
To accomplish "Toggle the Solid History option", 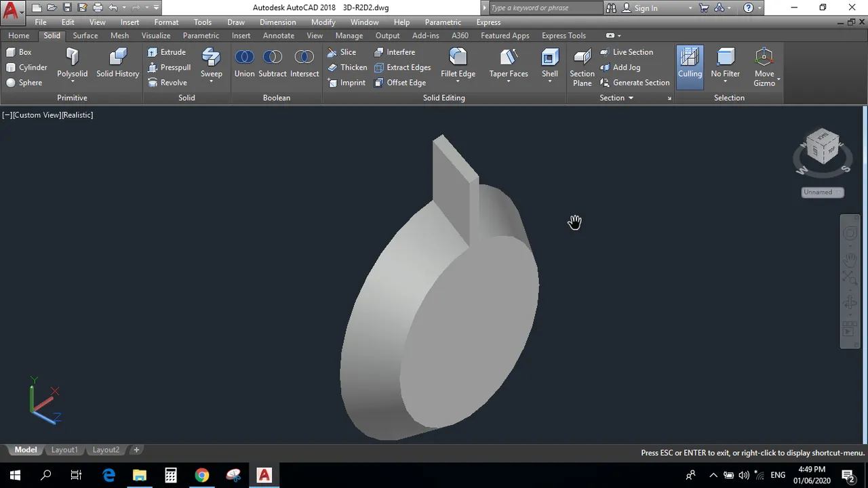I will [x=117, y=64].
